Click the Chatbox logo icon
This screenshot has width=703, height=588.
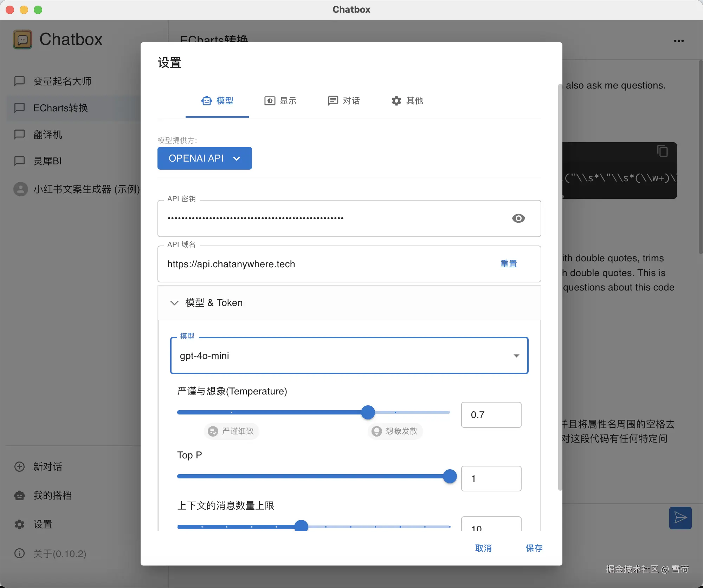[22, 39]
